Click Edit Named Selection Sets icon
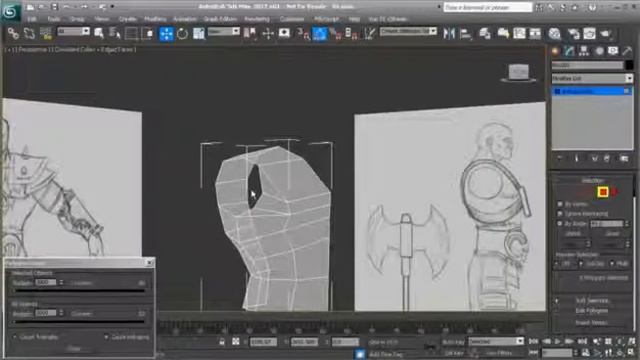The width and height of the screenshot is (640, 360). pyautogui.click(x=369, y=33)
